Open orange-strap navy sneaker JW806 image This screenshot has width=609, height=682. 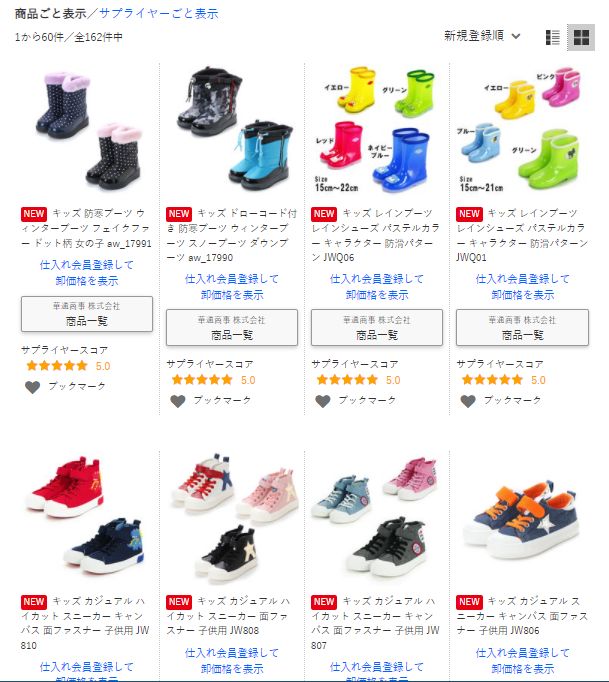click(x=522, y=518)
